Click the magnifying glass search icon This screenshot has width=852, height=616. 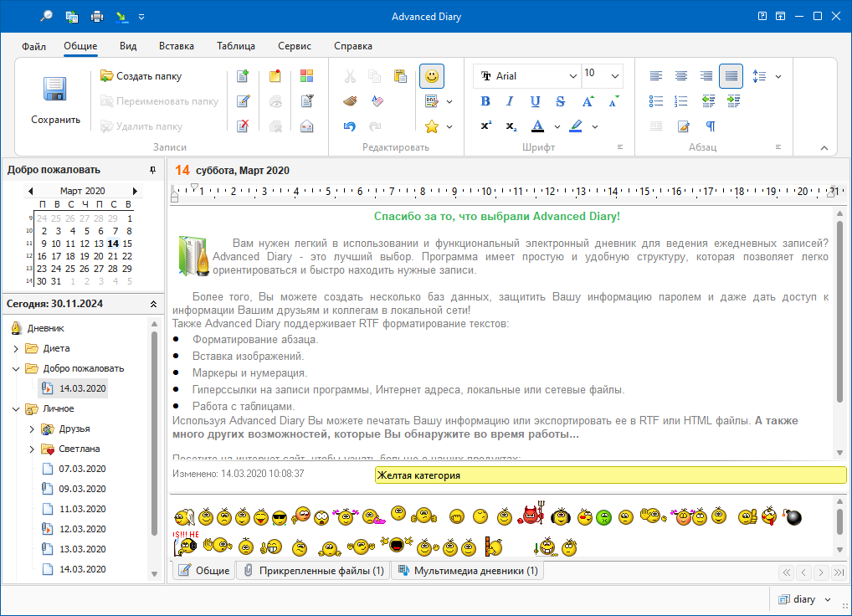pos(46,16)
